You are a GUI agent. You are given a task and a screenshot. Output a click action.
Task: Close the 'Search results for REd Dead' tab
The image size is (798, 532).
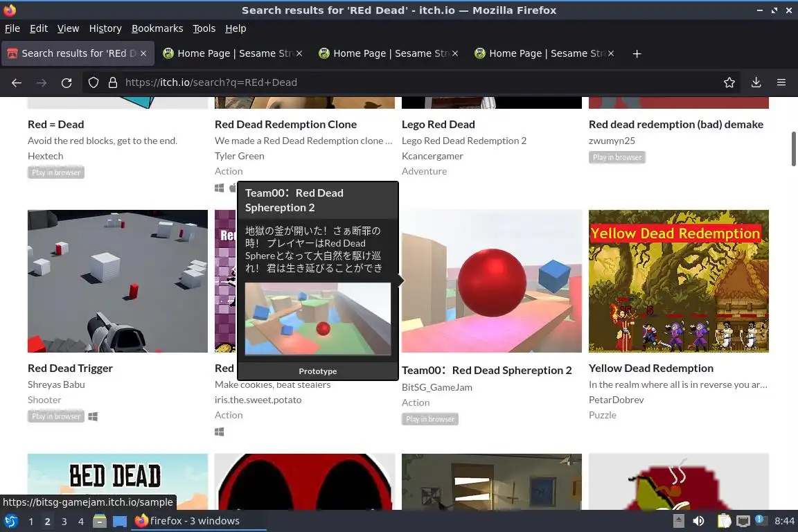tap(143, 53)
